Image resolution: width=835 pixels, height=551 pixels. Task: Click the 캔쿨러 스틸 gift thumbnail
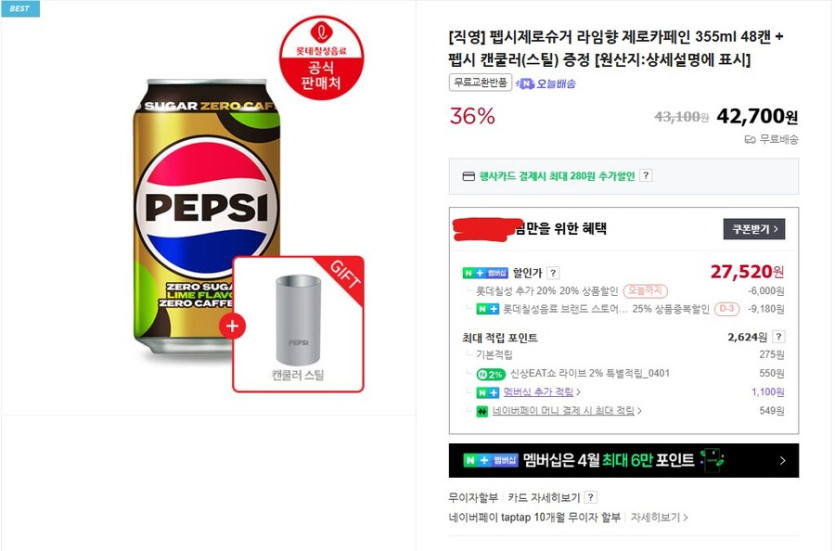298,325
